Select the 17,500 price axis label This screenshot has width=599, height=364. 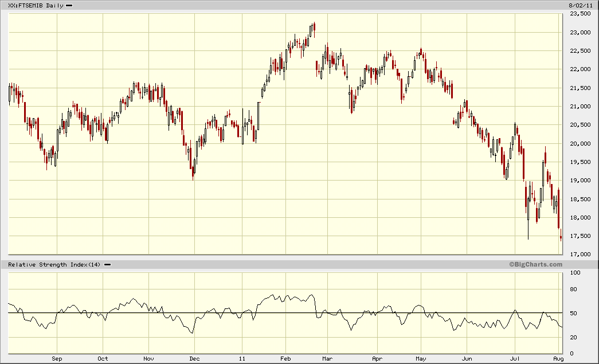tap(580, 236)
